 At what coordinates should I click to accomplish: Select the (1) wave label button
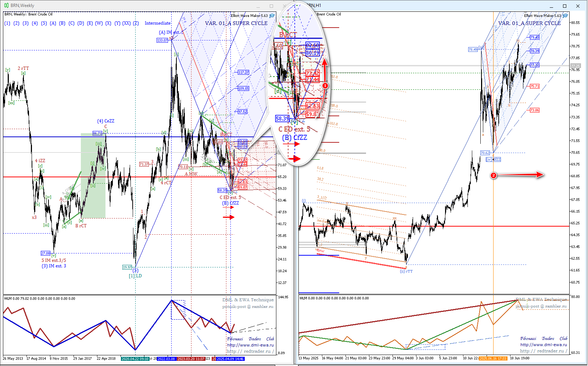[x=7, y=23]
